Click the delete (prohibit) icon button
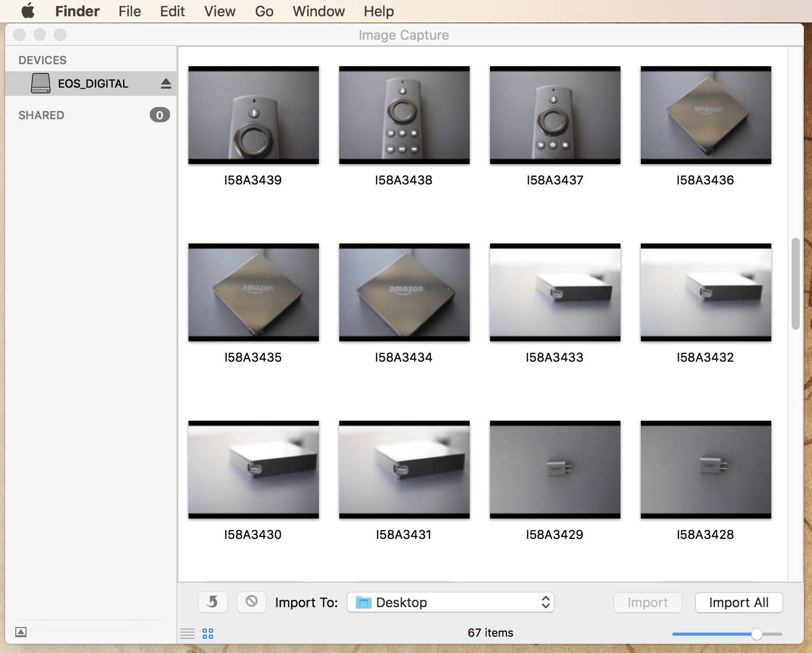The width and height of the screenshot is (812, 653). [x=251, y=602]
